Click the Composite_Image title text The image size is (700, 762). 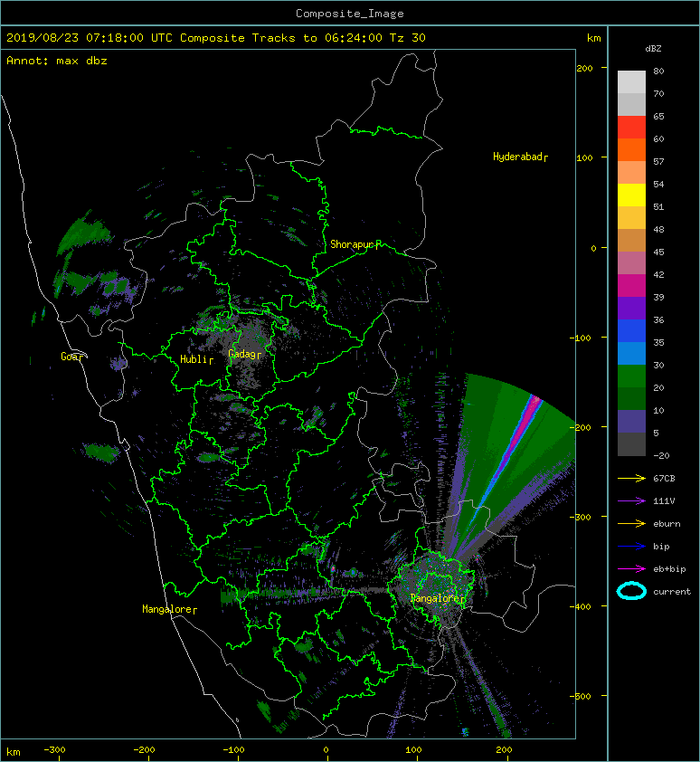350,14
